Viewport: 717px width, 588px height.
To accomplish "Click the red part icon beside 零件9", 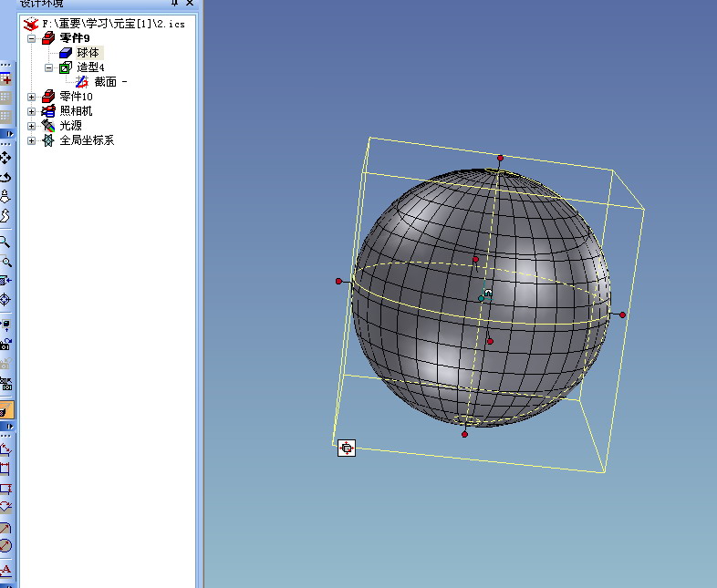I will point(48,38).
